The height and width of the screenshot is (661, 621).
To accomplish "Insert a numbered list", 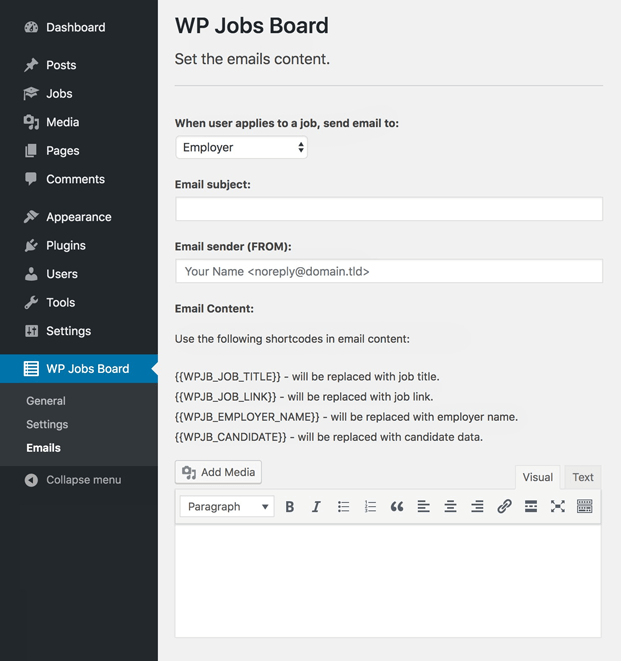I will (370, 506).
